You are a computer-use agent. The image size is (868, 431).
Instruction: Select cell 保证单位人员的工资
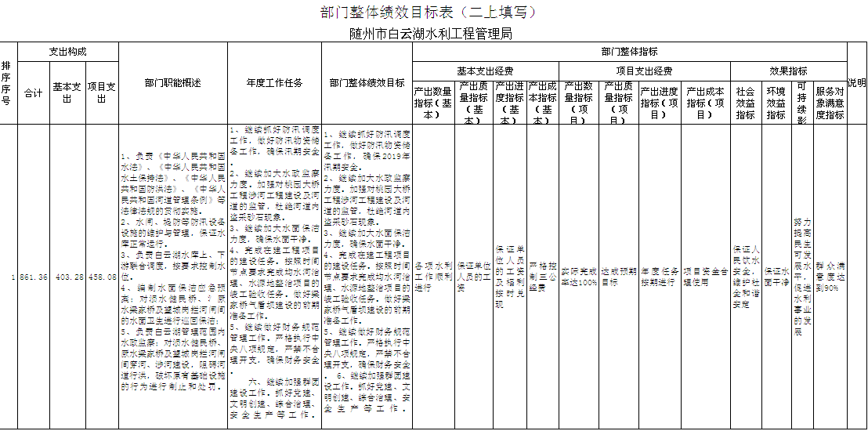coord(474,277)
